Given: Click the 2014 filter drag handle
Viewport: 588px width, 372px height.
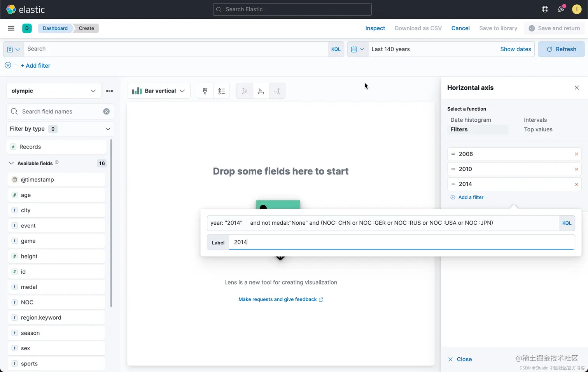Looking at the screenshot, I should click(x=453, y=184).
